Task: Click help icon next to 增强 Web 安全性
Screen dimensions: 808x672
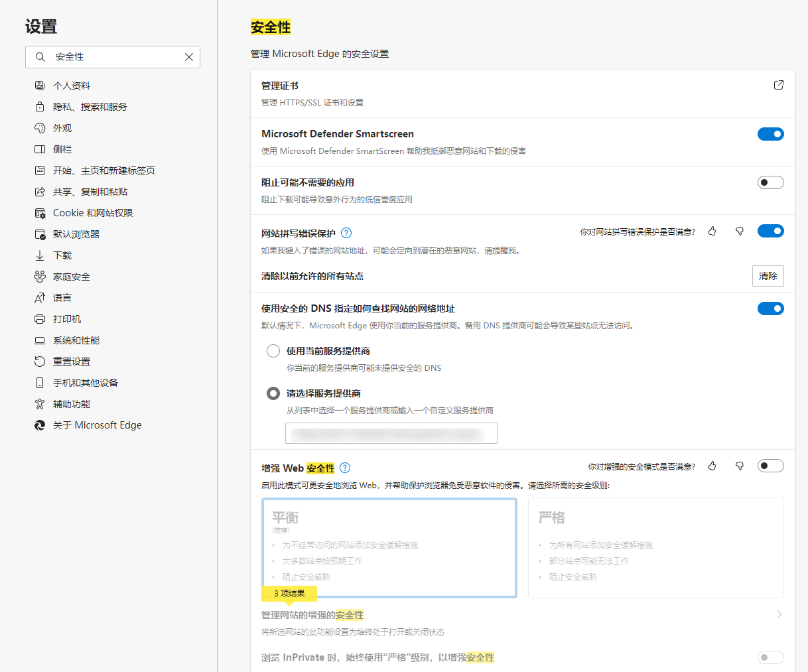Action: (x=345, y=468)
